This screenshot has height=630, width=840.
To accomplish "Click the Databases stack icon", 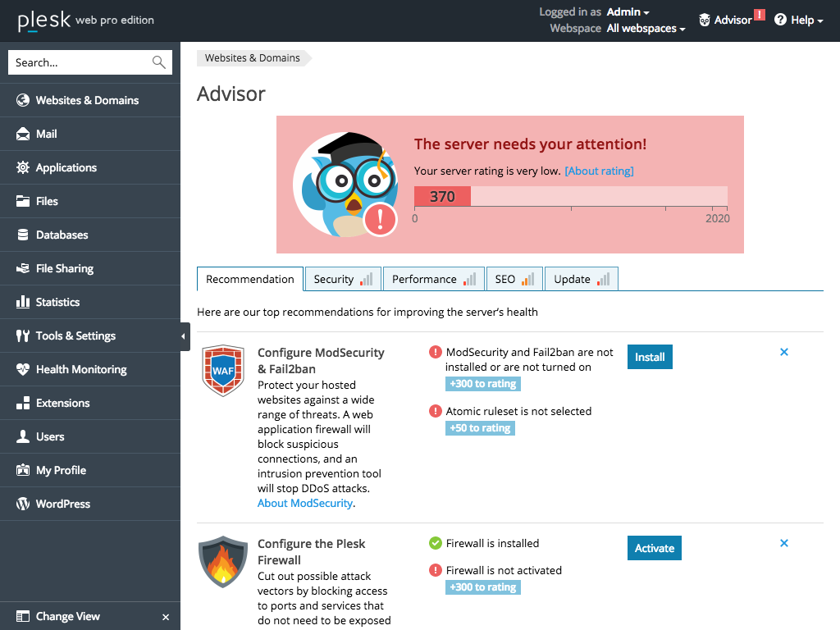I will (23, 235).
